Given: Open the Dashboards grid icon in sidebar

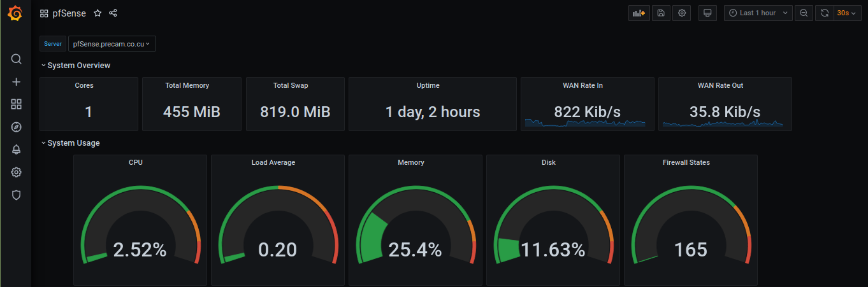Looking at the screenshot, I should [17, 104].
